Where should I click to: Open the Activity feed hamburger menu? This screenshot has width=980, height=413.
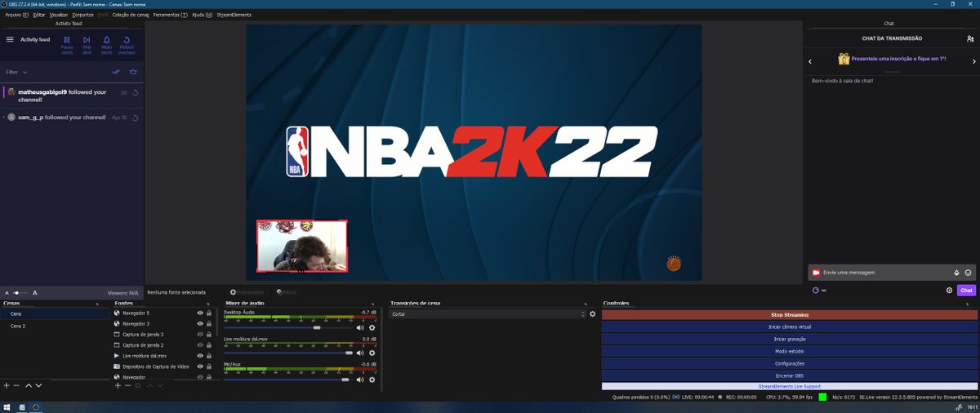tap(10, 39)
